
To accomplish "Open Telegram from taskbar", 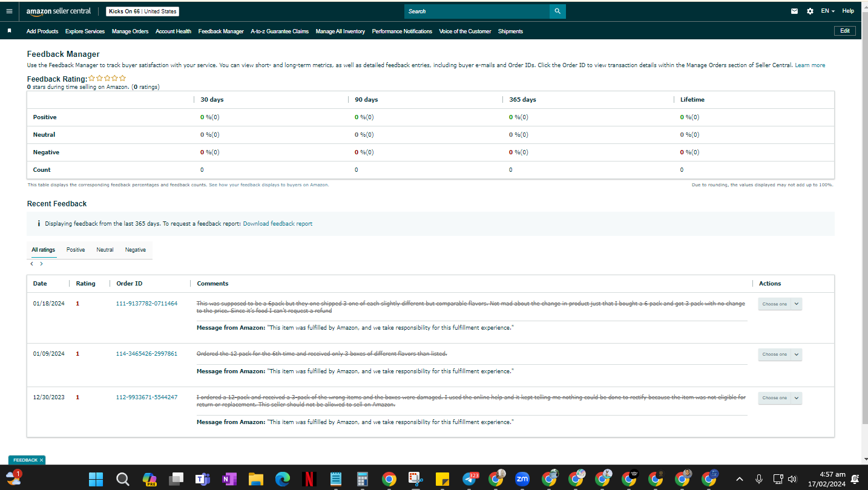I will (469, 480).
